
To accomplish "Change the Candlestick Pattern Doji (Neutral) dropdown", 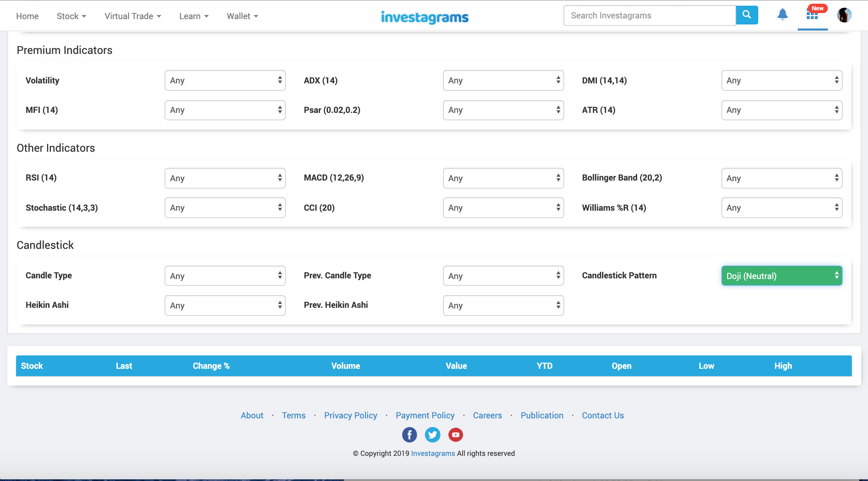I will tap(781, 276).
